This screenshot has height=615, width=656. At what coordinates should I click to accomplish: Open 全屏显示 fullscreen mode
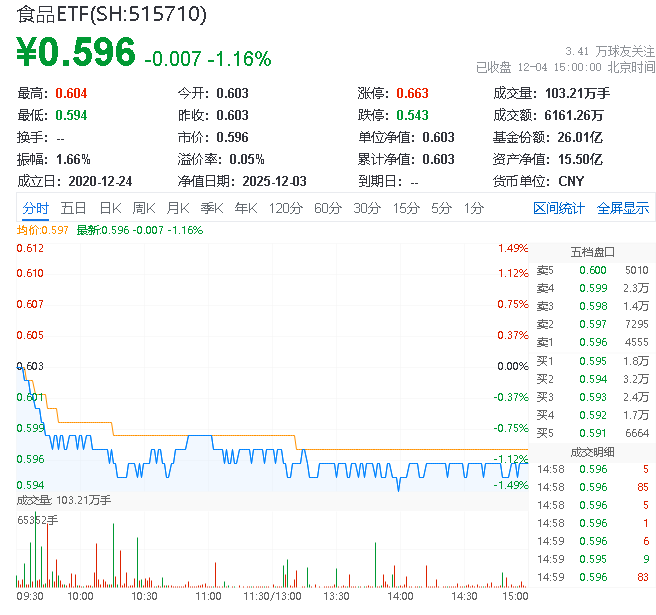[x=623, y=208]
